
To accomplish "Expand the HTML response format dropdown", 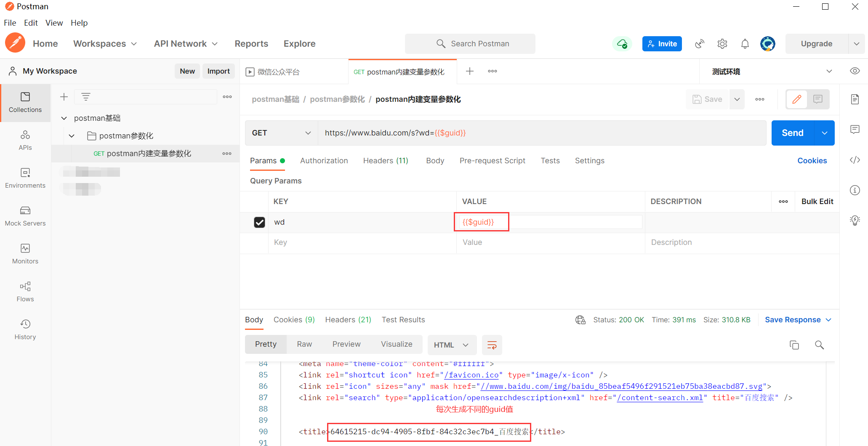I will coord(452,345).
